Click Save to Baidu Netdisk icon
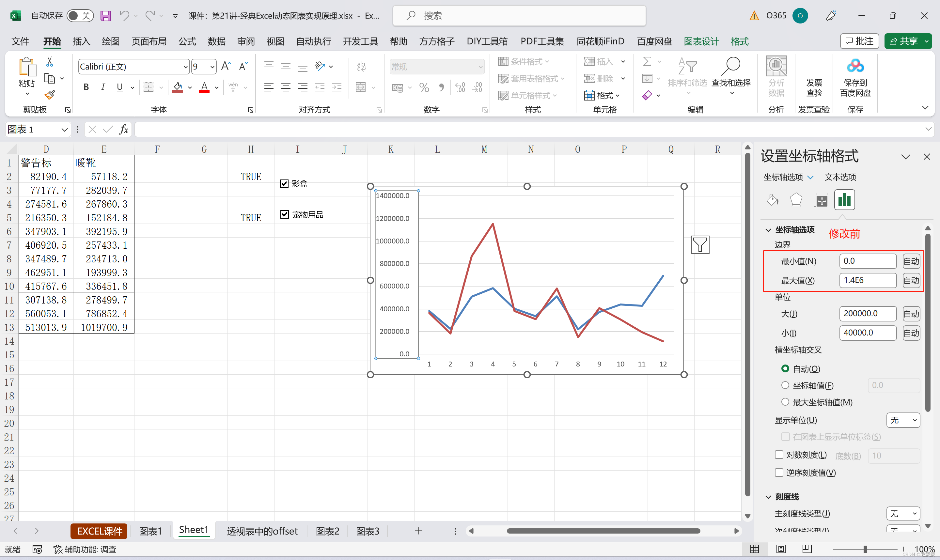Viewport: 940px width, 560px height. [855, 77]
